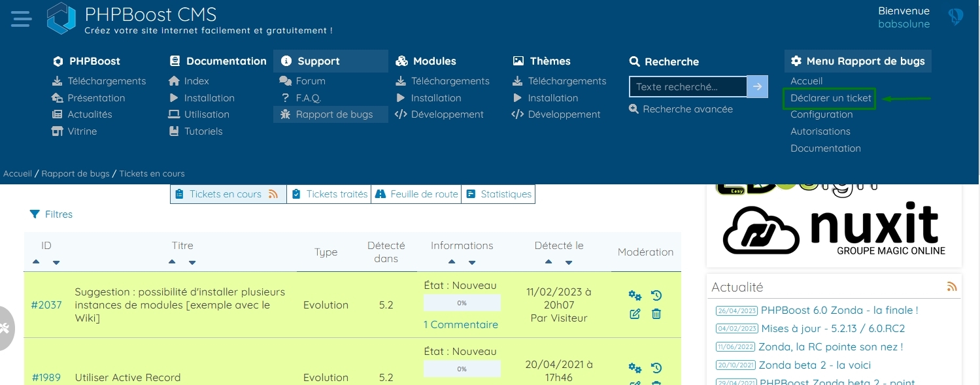The image size is (980, 385).
Task: Delete ticket #2037 with the trash icon
Action: coord(656,314)
